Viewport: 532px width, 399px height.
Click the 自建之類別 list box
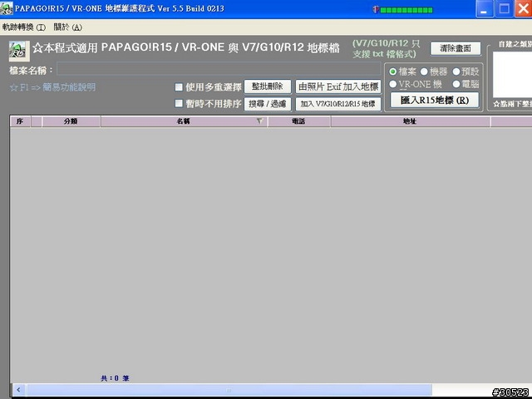point(512,74)
